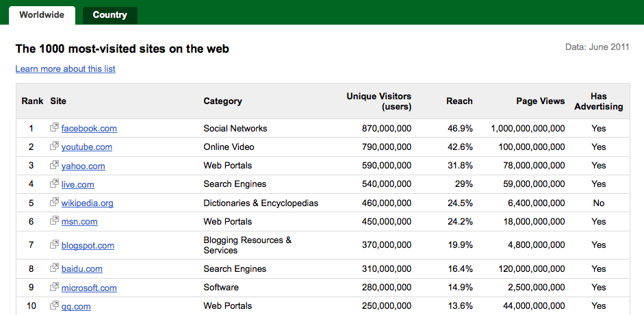644x315 pixels.
Task: Switch to the Worldwide tab
Action: click(42, 15)
